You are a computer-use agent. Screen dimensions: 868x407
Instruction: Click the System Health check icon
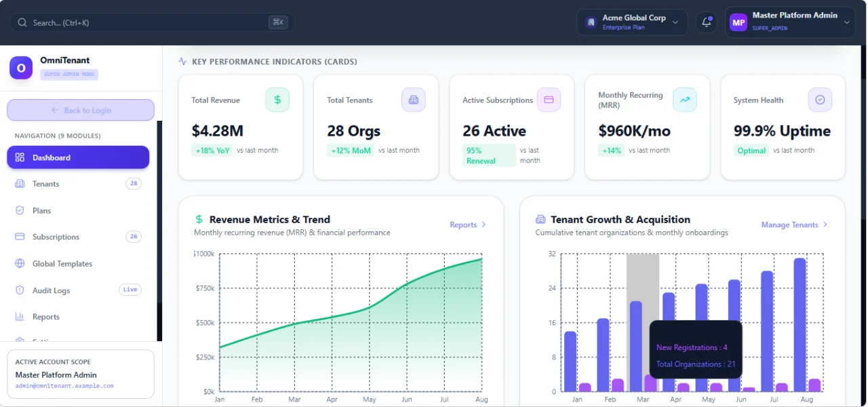820,100
